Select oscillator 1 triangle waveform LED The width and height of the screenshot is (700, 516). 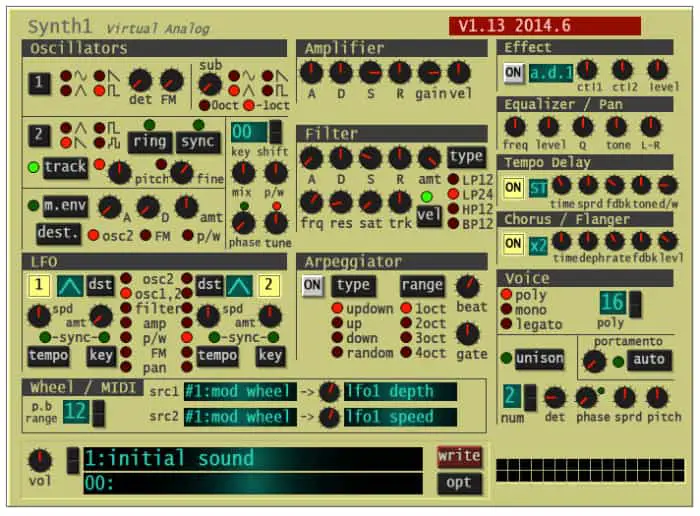click(x=66, y=91)
